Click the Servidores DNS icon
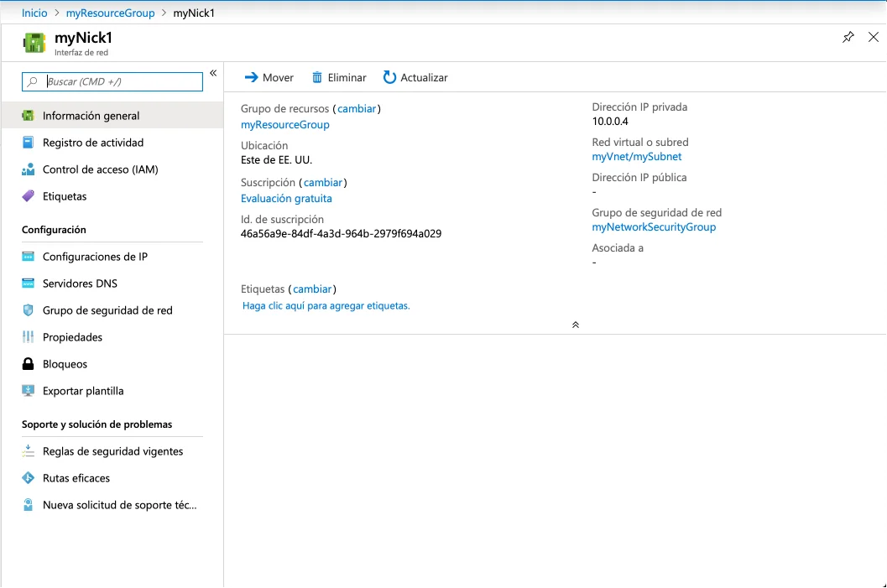The height and width of the screenshot is (588, 887). coord(28,284)
